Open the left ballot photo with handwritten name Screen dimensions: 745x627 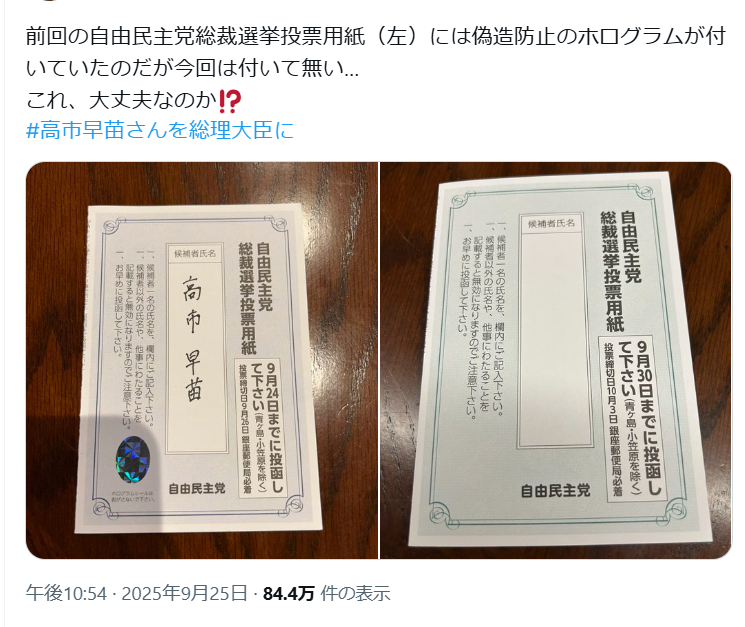(201, 360)
